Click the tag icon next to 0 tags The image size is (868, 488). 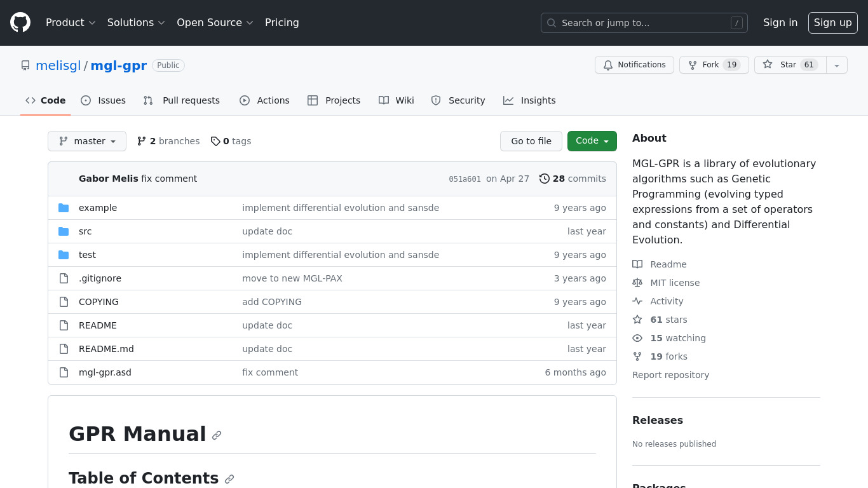coord(215,141)
